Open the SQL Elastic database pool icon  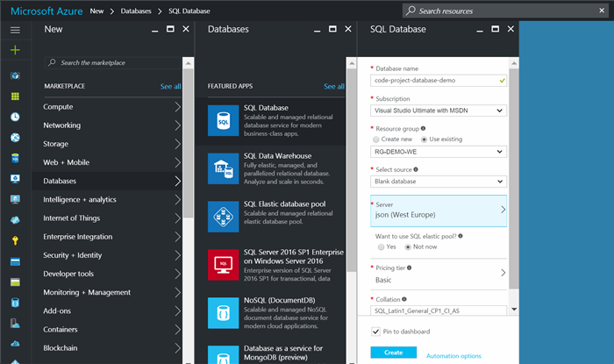point(223,217)
